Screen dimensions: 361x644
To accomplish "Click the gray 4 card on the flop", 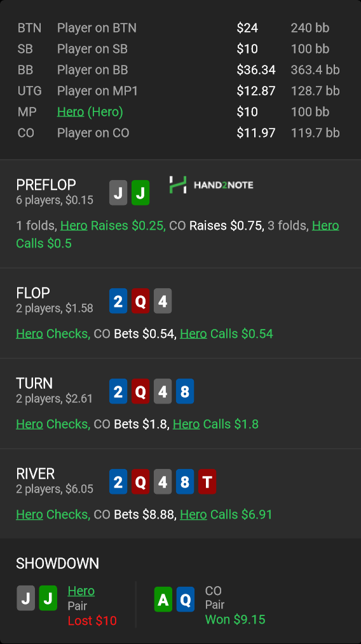I will (163, 301).
